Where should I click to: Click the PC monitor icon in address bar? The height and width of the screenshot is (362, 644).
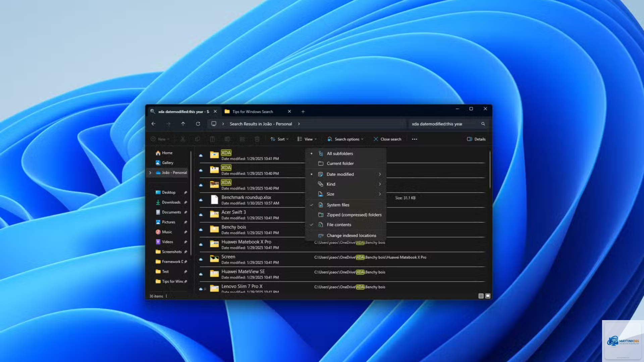(214, 124)
